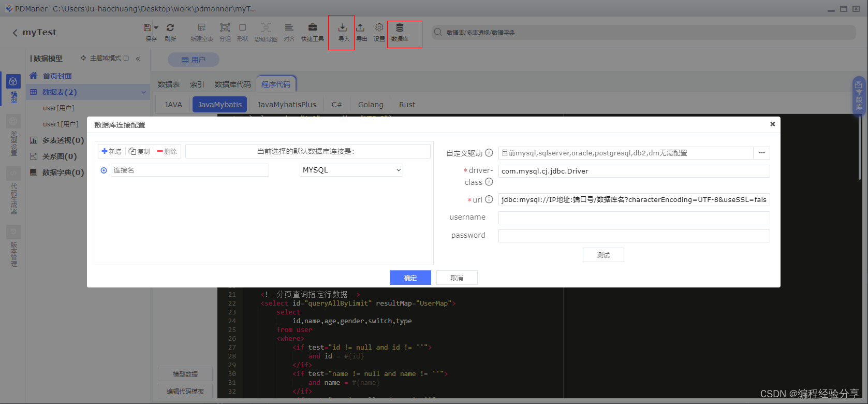
Task: Click 删除 to delete the connection
Action: pyautogui.click(x=167, y=151)
